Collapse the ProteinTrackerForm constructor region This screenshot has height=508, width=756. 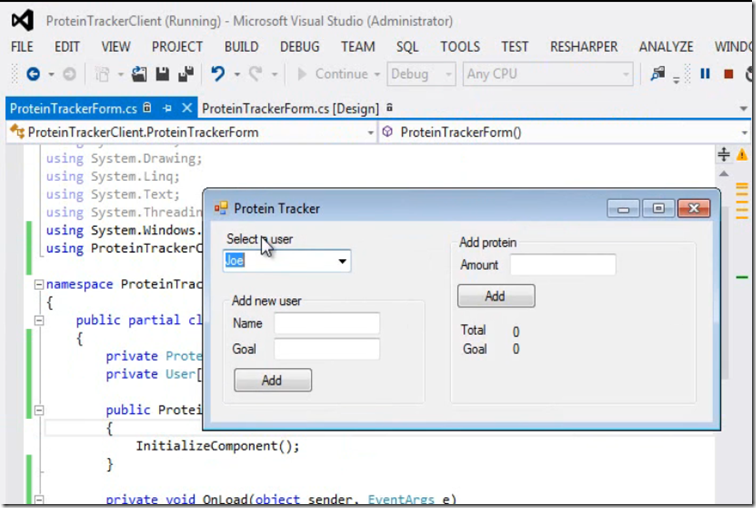tap(39, 410)
